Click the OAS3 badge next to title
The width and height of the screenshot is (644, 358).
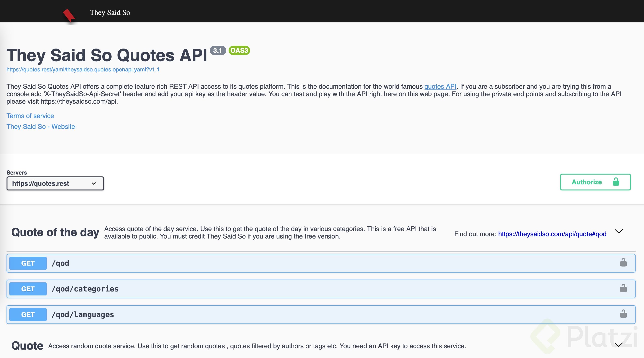click(239, 50)
